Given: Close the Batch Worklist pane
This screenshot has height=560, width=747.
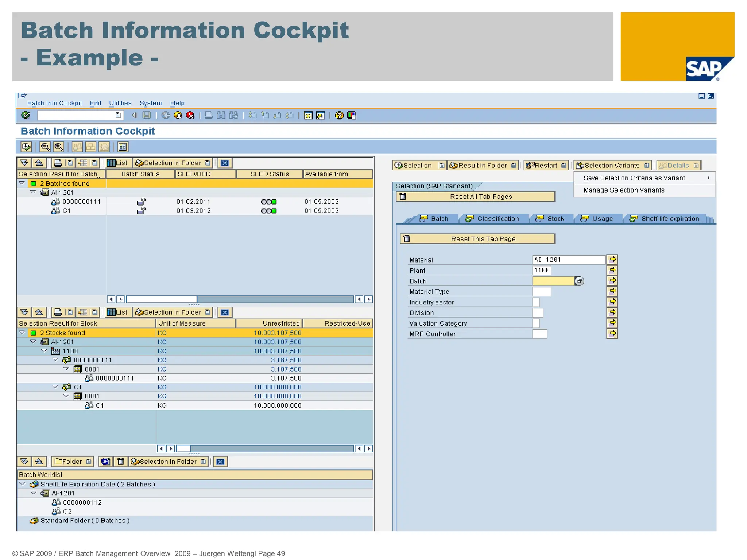Looking at the screenshot, I should pyautogui.click(x=221, y=462).
